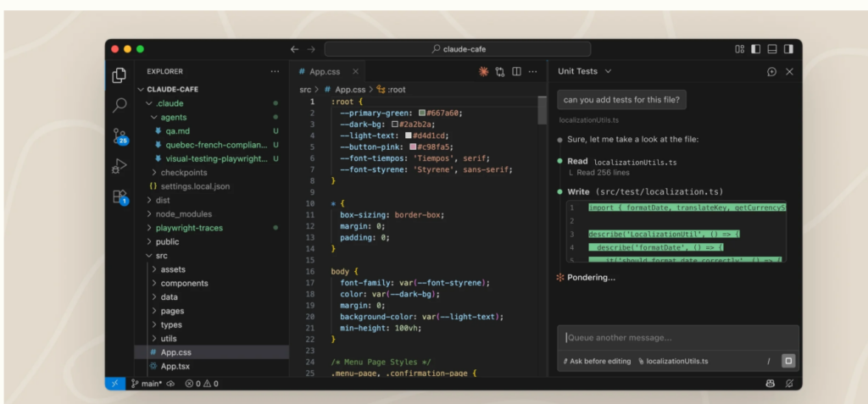Open Source Control with 25 changes

tap(120, 136)
